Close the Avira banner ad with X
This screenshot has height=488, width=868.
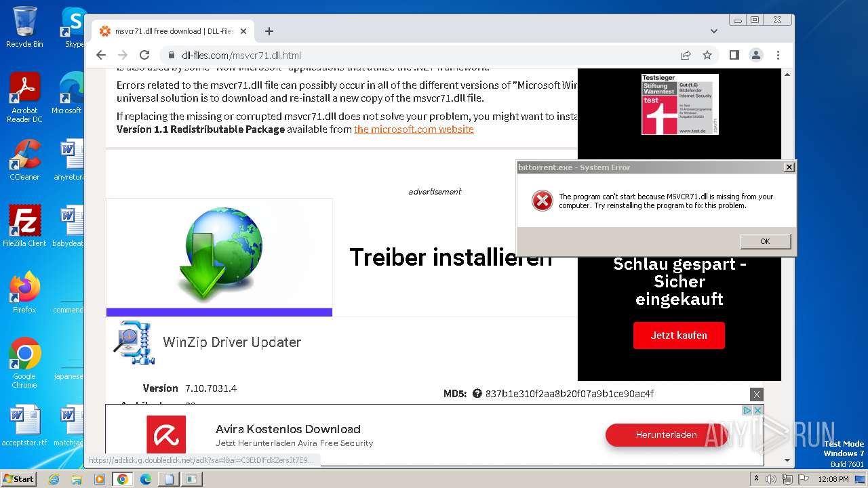pyautogui.click(x=758, y=410)
